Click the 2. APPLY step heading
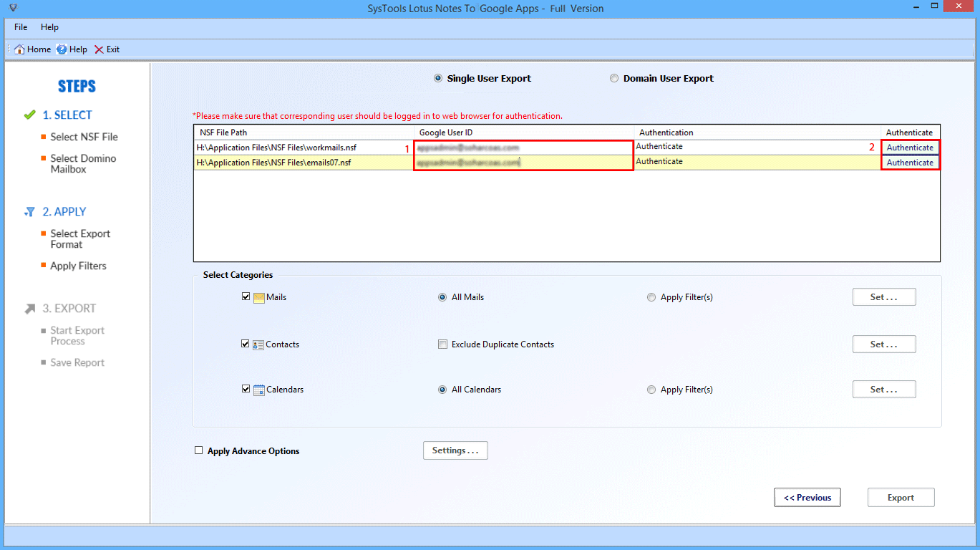Viewport: 980px width, 550px height. [64, 212]
